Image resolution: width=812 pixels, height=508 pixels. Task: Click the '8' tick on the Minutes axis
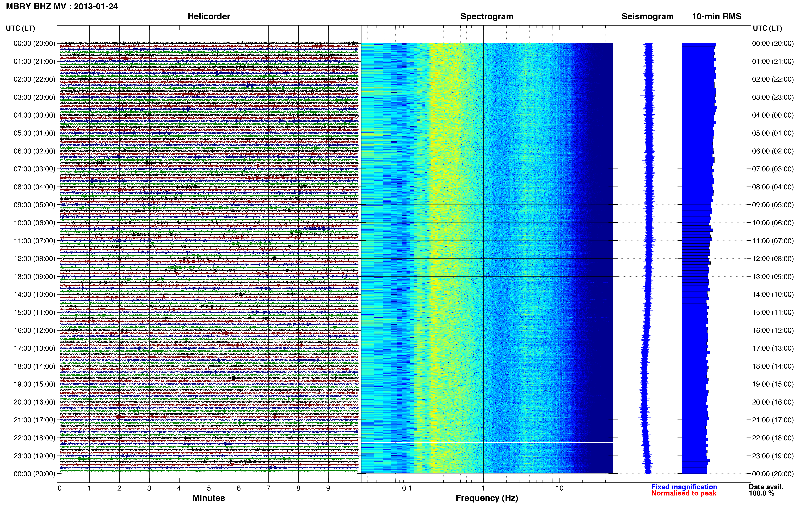click(x=298, y=488)
